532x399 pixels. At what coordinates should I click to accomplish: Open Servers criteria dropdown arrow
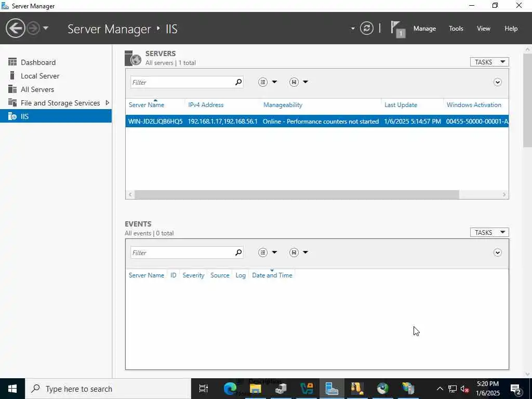point(274,82)
